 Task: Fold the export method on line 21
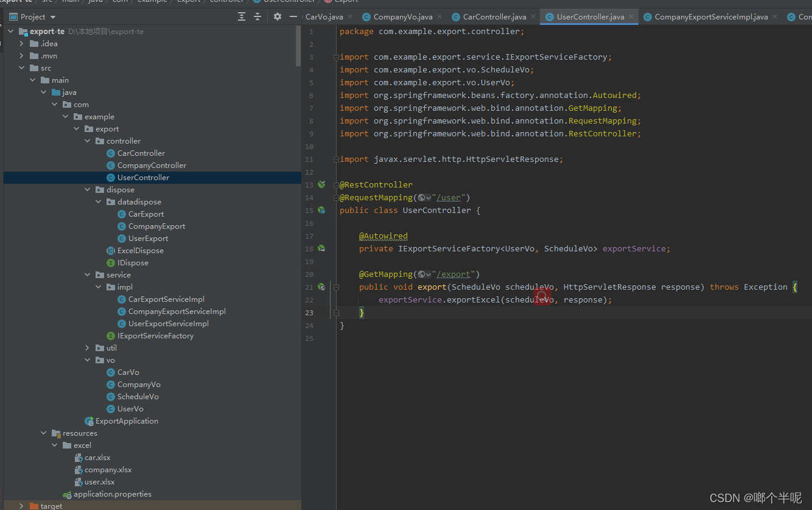tap(335, 287)
